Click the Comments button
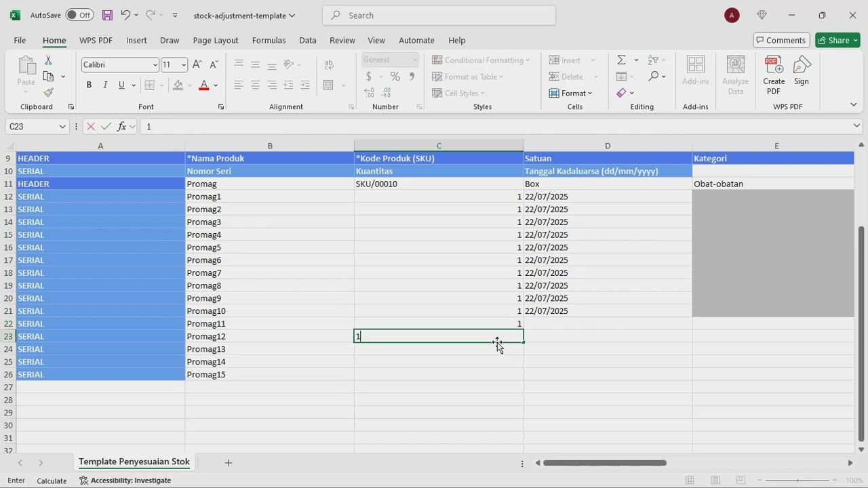868x488 pixels. point(781,40)
